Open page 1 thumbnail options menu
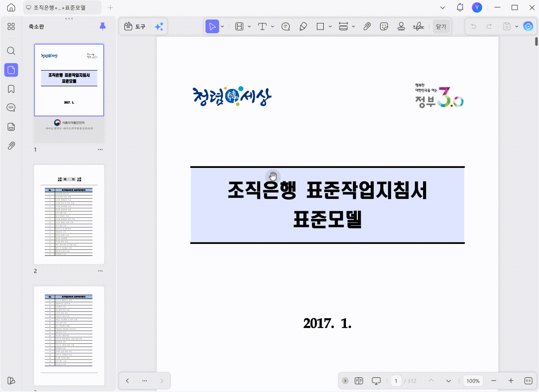The height and width of the screenshot is (392, 539). click(x=100, y=149)
